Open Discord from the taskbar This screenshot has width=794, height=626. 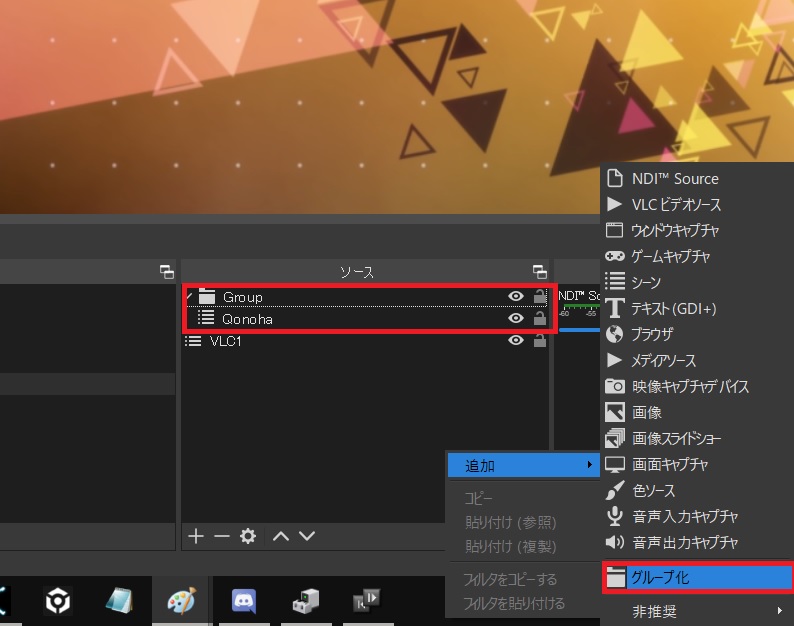click(244, 601)
